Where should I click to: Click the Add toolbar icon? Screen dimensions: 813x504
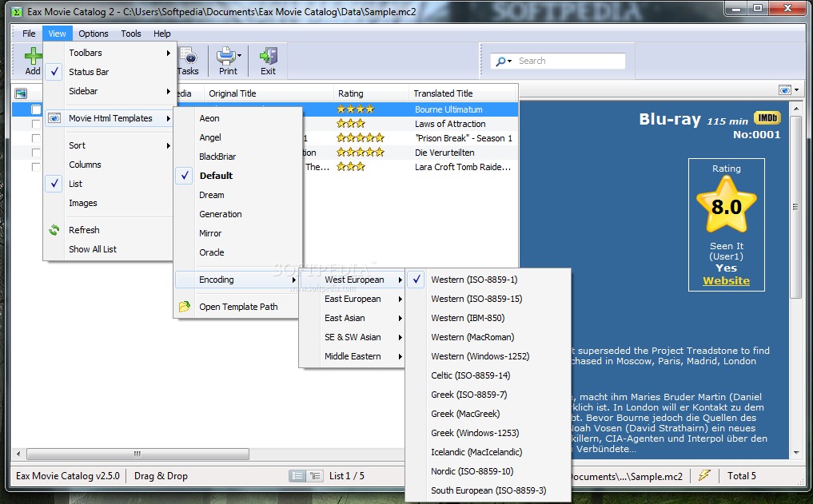[33, 56]
